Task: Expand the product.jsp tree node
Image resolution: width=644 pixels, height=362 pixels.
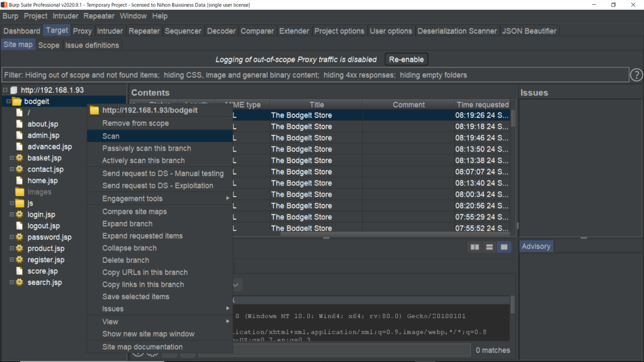Action: click(12, 248)
